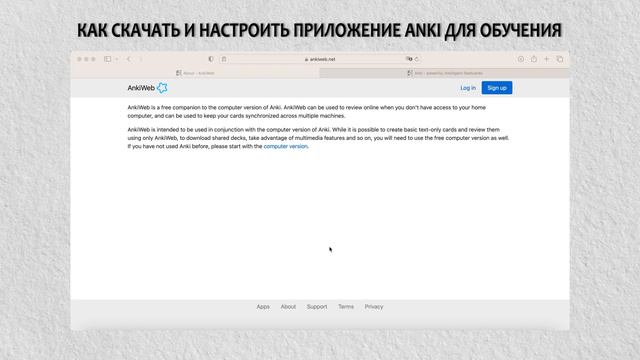Open the Log in link
Screen dimensions: 640x360
468,88
